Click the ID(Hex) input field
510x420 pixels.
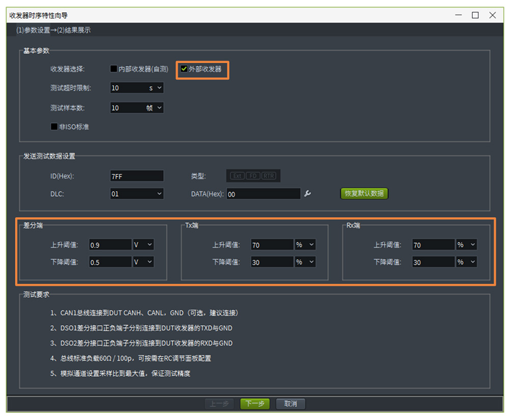click(137, 176)
